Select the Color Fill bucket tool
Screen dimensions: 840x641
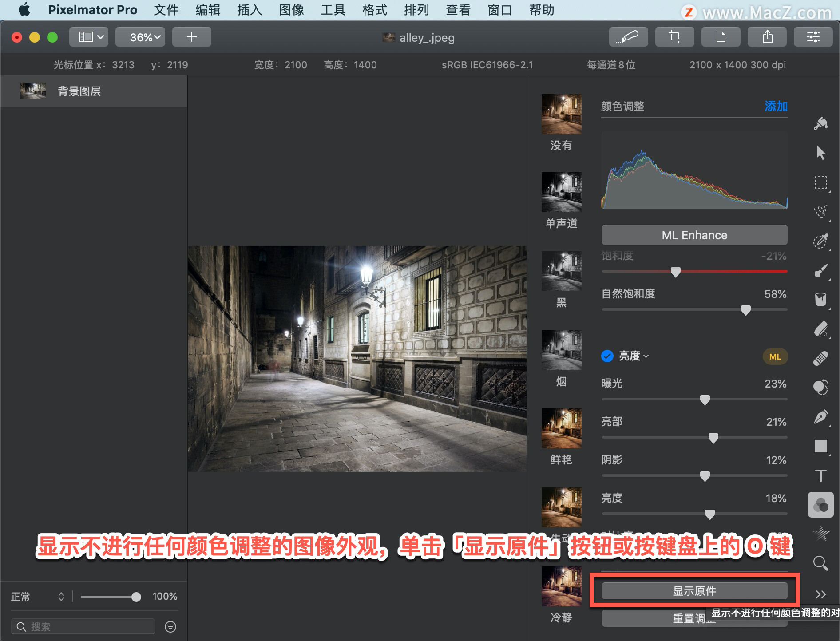[x=821, y=300]
